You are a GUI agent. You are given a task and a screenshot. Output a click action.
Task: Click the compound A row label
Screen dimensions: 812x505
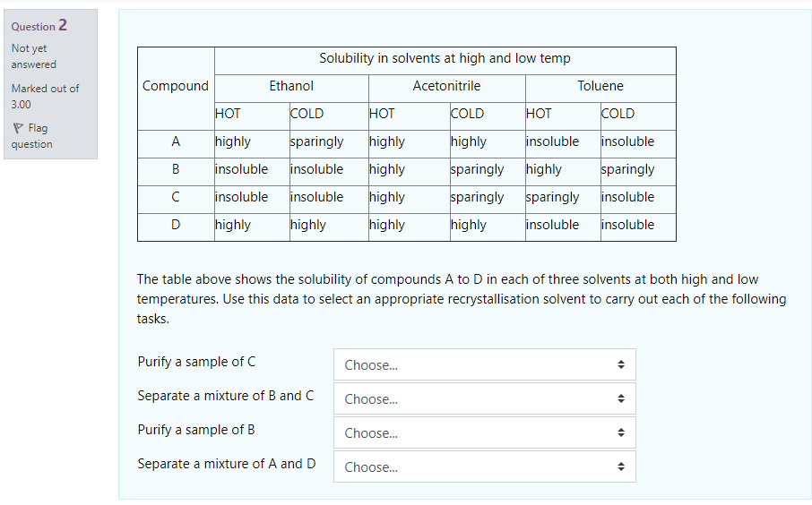(176, 141)
